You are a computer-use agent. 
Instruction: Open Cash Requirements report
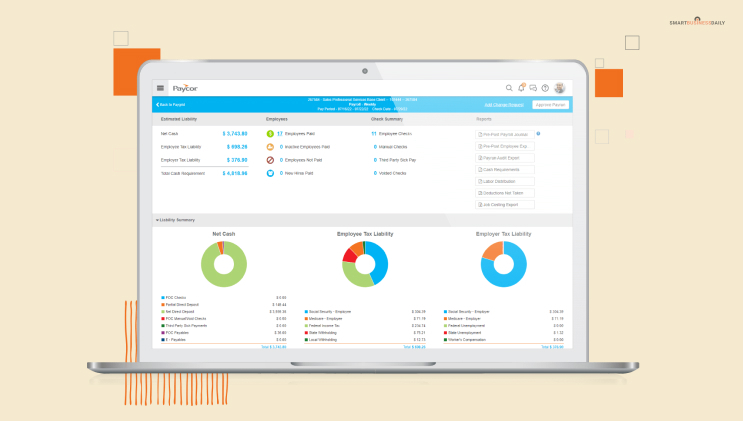(505, 170)
